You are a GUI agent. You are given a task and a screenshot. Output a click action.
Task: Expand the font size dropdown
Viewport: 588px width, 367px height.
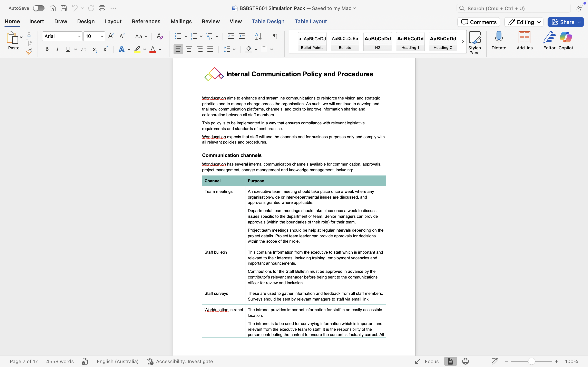coord(102,36)
